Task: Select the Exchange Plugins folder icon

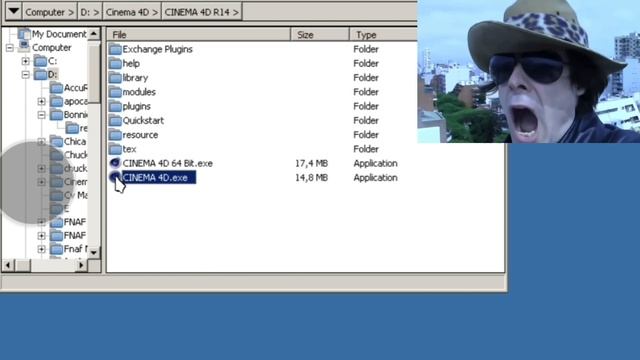Action: click(x=115, y=49)
